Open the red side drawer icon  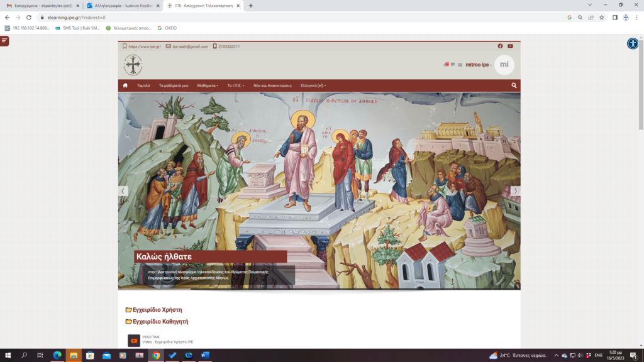(x=4, y=41)
